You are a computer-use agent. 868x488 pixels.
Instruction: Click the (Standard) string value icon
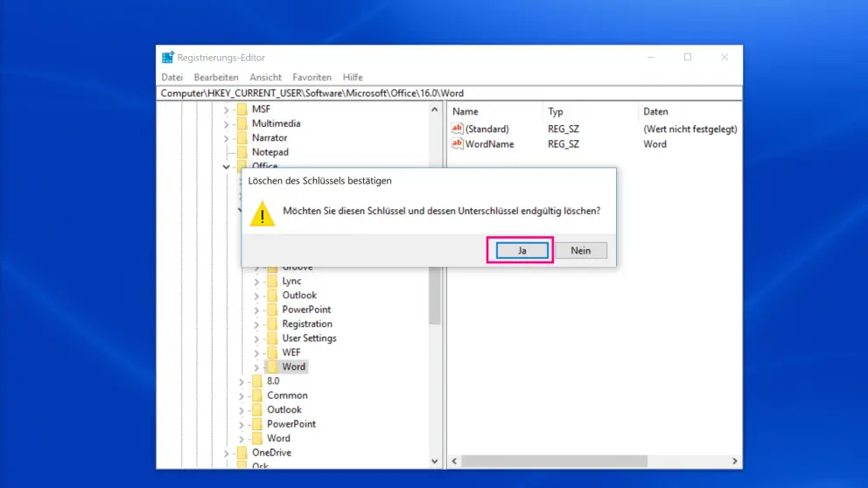click(x=457, y=129)
